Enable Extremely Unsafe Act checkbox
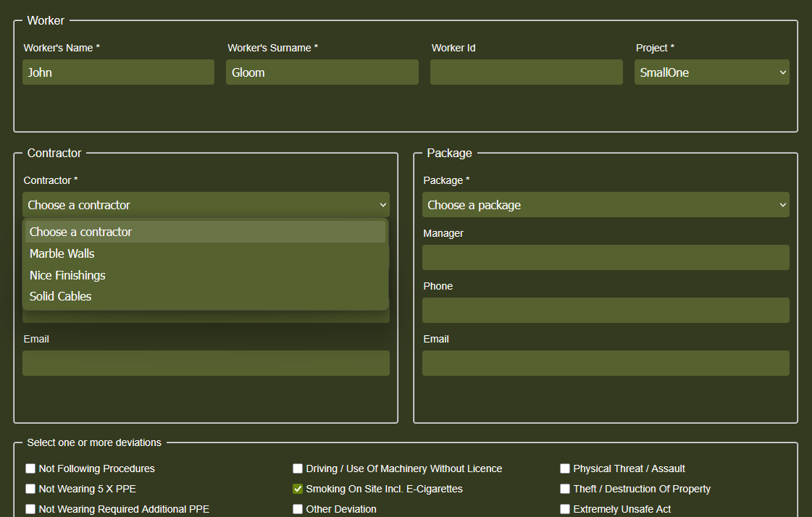This screenshot has width=812, height=517. 565,509
